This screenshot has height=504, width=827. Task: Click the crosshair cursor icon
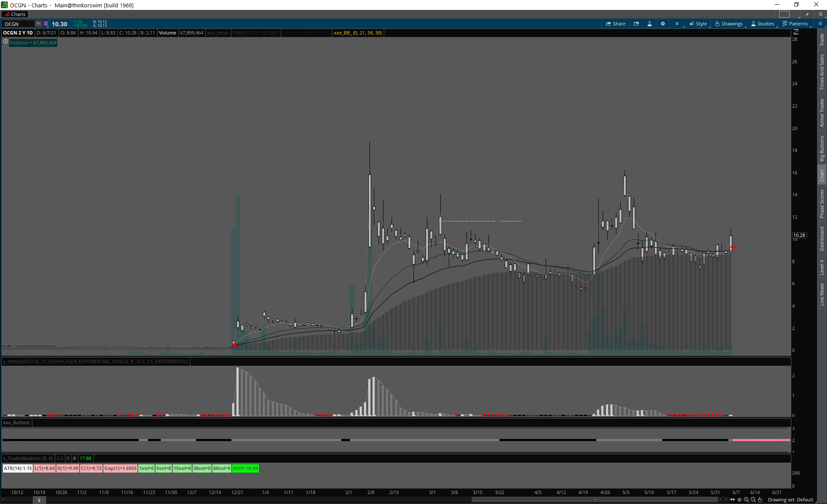[x=740, y=500]
